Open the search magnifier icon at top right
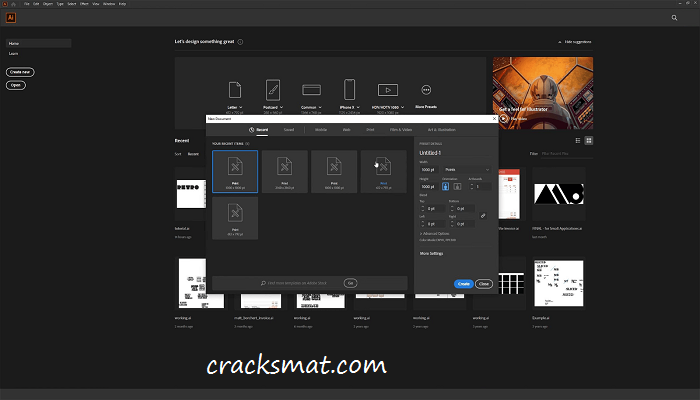This screenshot has height=400, width=700. click(674, 18)
